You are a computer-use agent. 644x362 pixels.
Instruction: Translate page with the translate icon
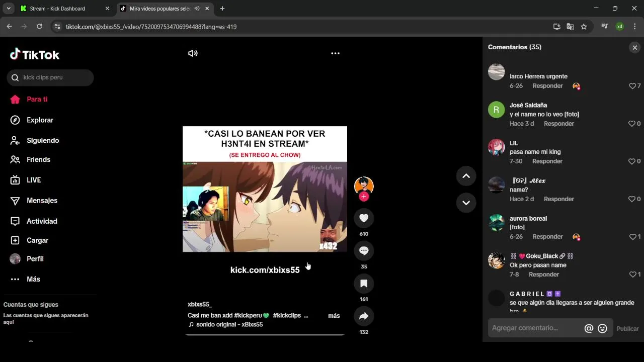point(570,27)
